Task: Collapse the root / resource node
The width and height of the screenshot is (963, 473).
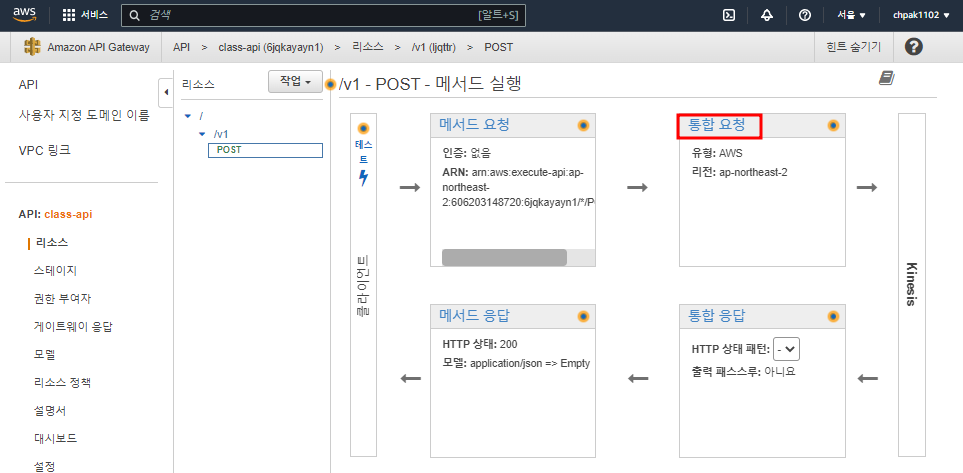Action: tap(188, 116)
